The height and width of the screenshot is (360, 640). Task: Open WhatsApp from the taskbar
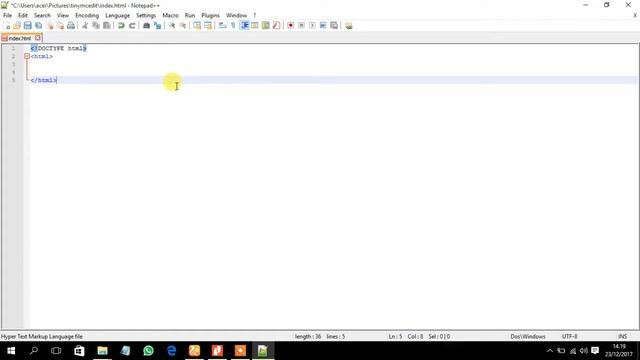(x=149, y=351)
